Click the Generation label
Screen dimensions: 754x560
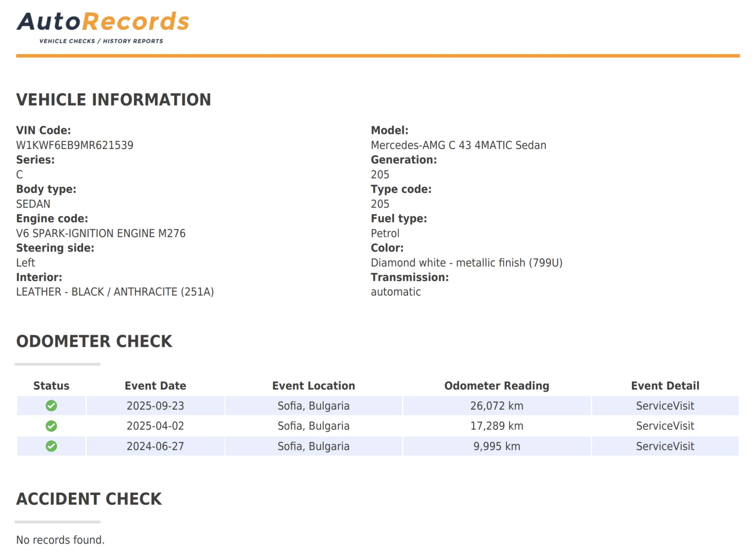click(x=404, y=160)
